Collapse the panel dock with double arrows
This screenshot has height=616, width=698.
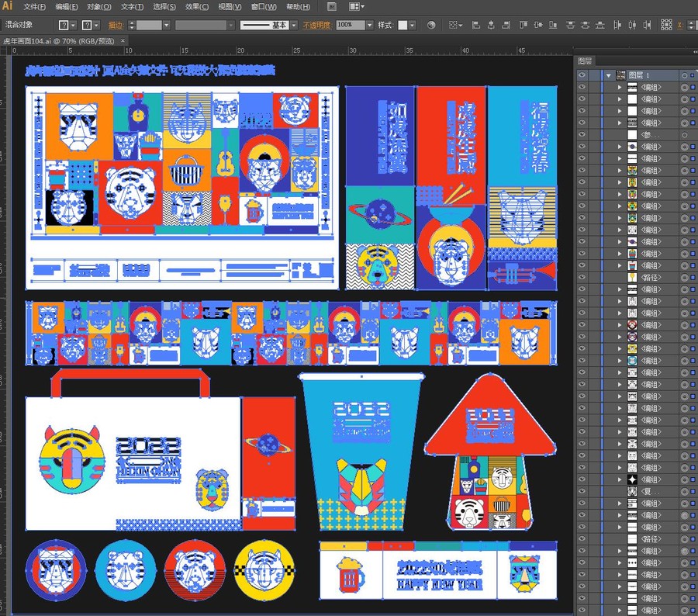[695, 52]
